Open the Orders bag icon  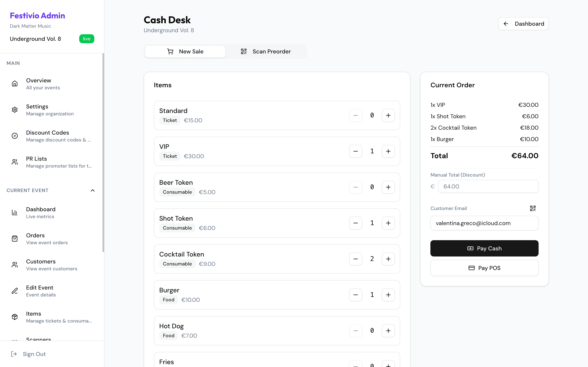pos(14,238)
